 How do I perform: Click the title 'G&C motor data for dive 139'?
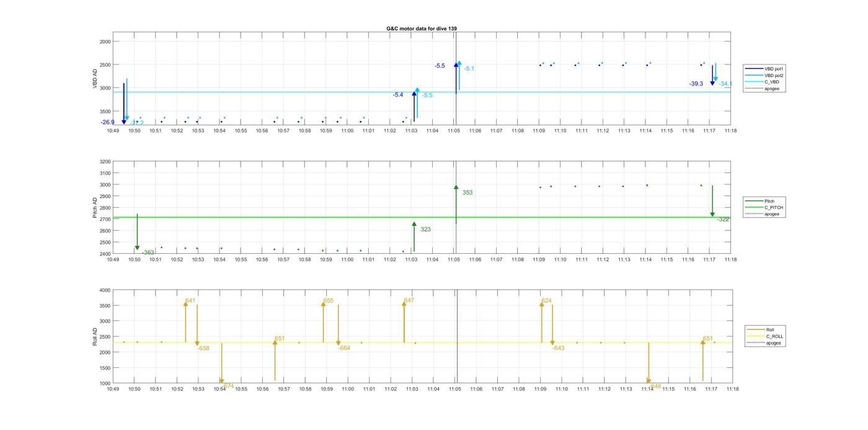[422, 29]
